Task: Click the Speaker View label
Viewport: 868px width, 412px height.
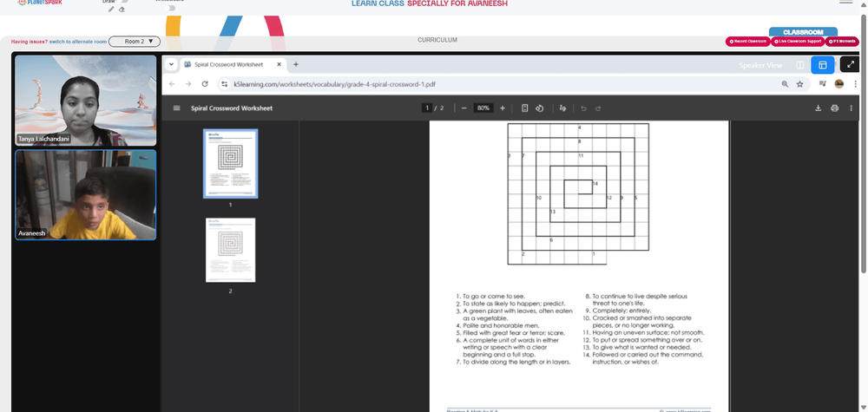Action: point(760,65)
